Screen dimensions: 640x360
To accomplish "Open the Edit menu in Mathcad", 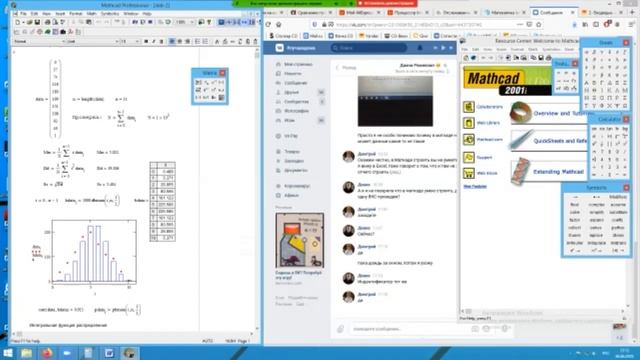I will (34, 13).
